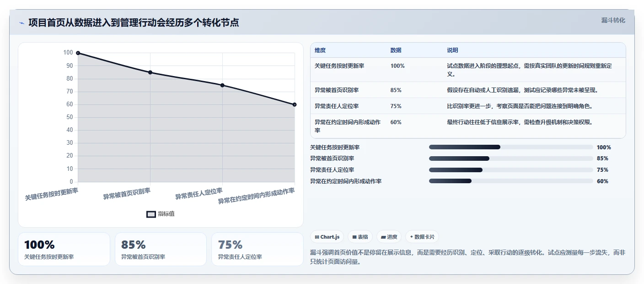
Task: Click the 100% progress bar for 关键任务按时更新率
Action: click(x=511, y=147)
